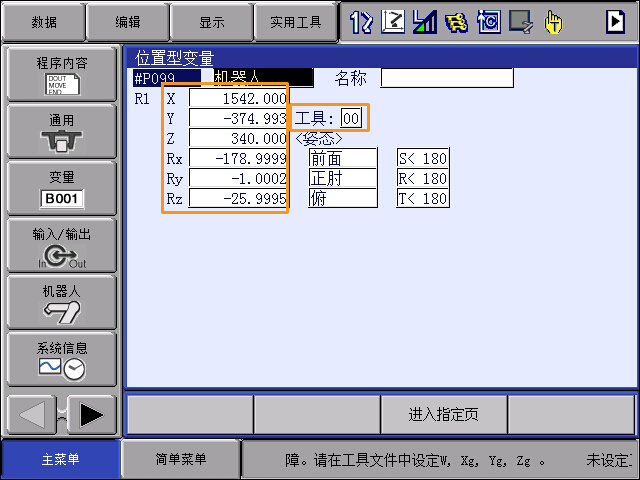Click the 位置型变量 title bar text

[x=175, y=58]
